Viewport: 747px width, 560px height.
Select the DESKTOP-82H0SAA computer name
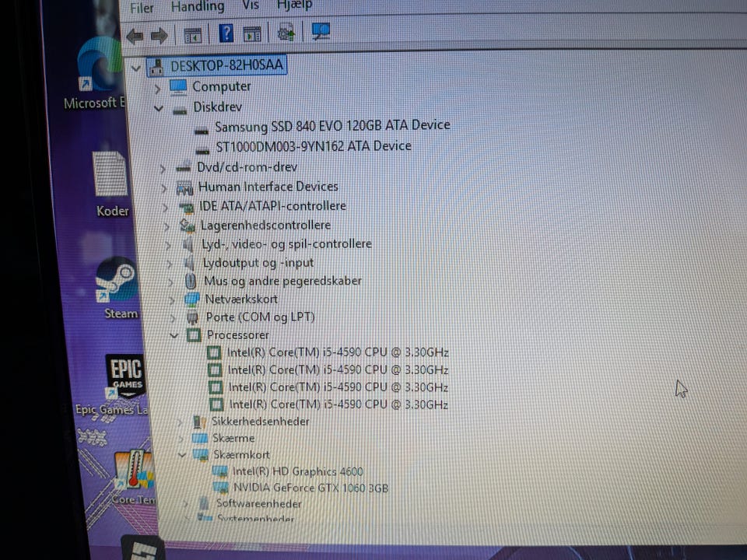(226, 65)
